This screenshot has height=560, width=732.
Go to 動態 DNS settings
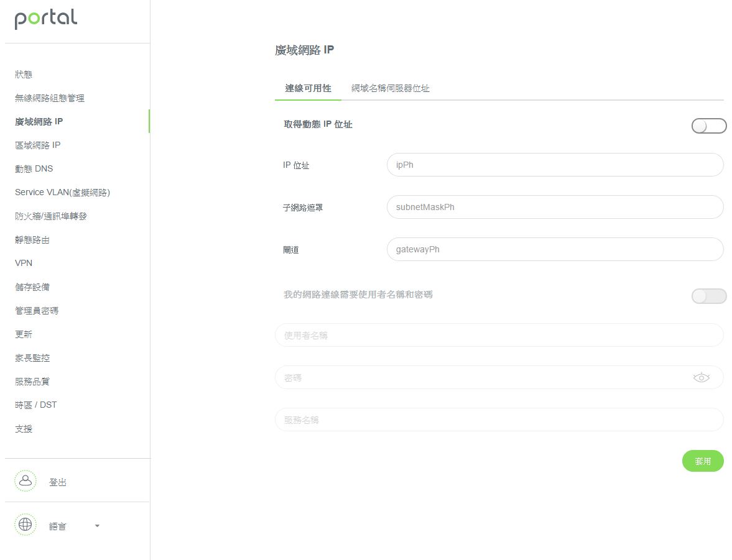coord(34,168)
